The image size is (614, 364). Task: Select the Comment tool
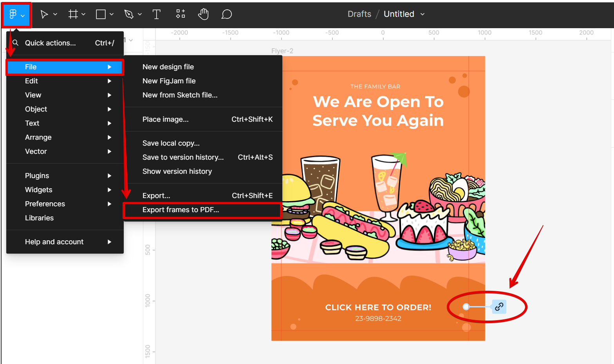tap(226, 14)
